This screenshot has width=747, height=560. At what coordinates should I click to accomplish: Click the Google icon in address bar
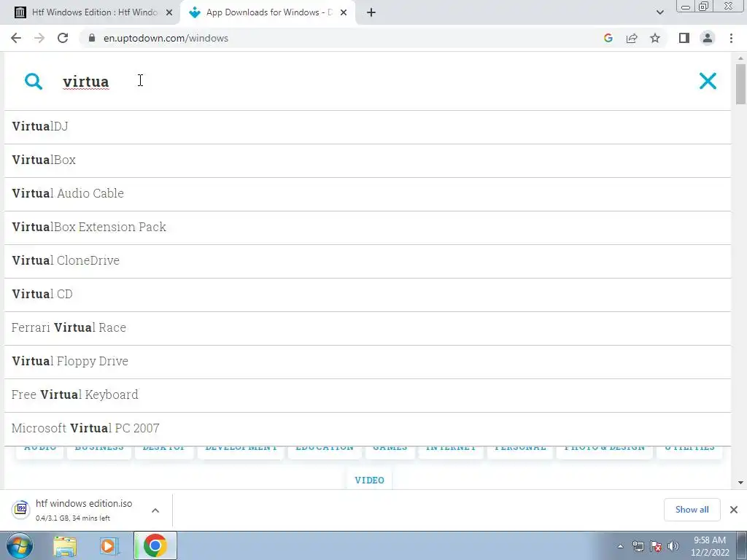(608, 38)
